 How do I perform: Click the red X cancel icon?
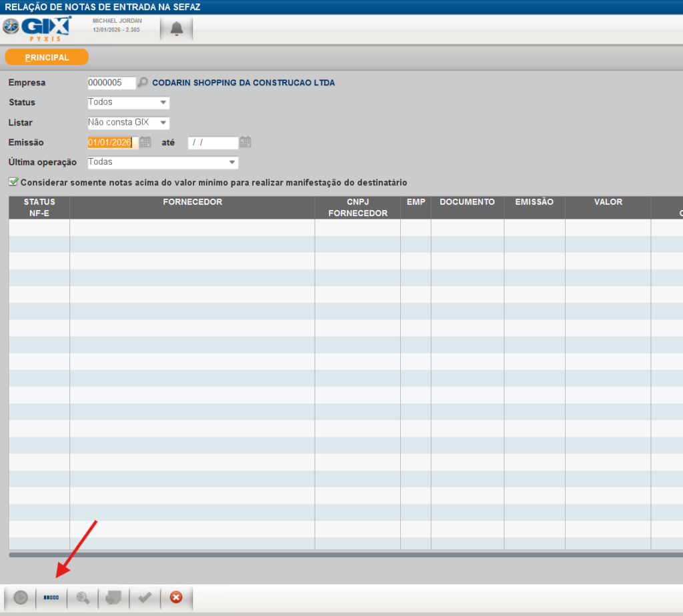pos(176,598)
